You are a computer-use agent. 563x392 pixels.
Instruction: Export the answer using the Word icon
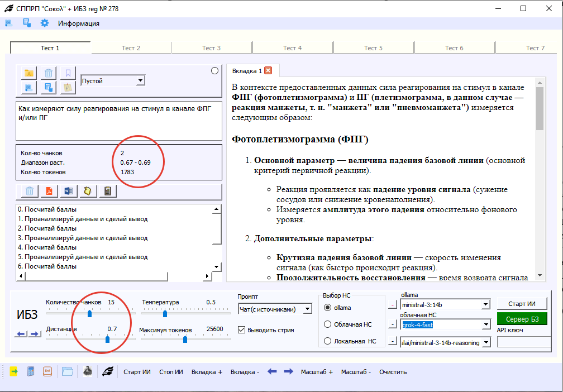tap(68, 191)
